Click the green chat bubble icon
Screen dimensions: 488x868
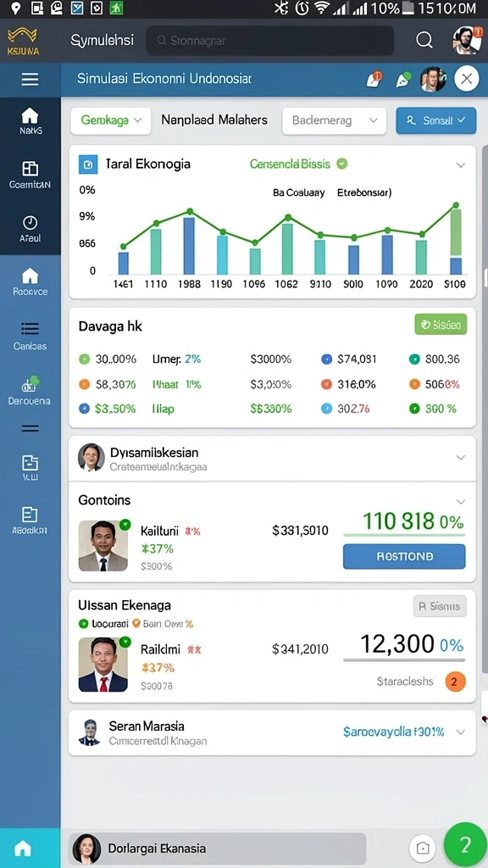tap(403, 80)
